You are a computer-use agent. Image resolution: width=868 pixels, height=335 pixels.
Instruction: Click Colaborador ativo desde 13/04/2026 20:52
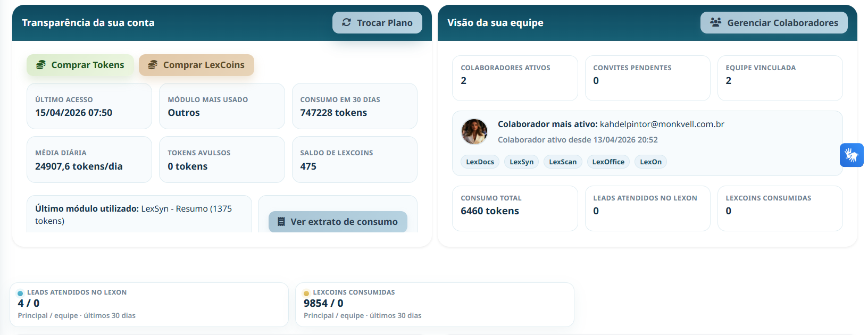point(578,140)
